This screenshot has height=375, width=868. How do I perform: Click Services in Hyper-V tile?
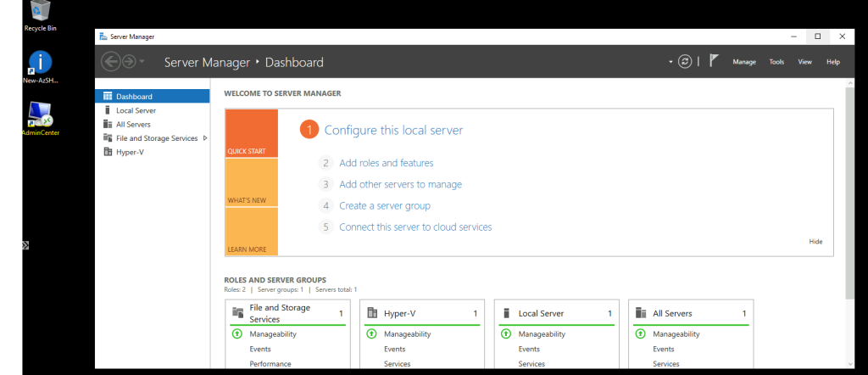click(398, 364)
